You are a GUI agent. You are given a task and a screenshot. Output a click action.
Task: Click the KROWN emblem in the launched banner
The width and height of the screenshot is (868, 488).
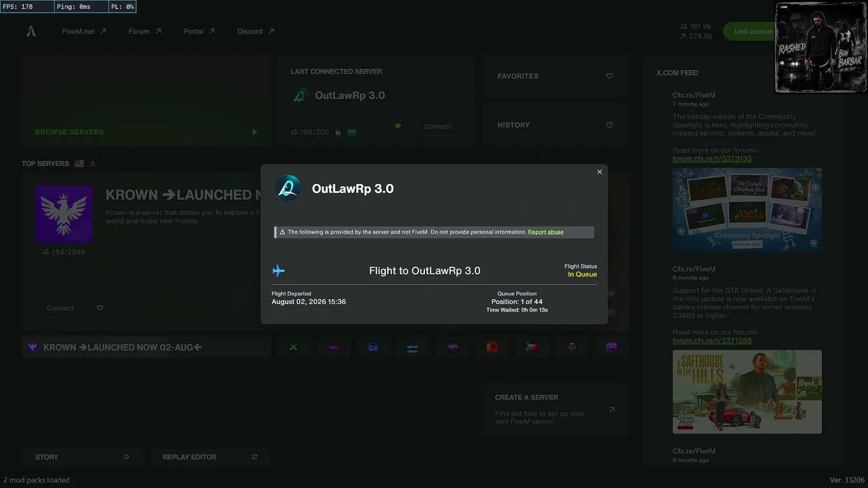click(x=32, y=347)
